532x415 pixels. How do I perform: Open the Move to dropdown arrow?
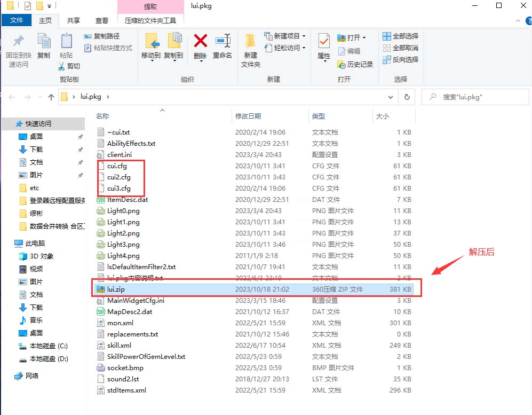[x=152, y=61]
